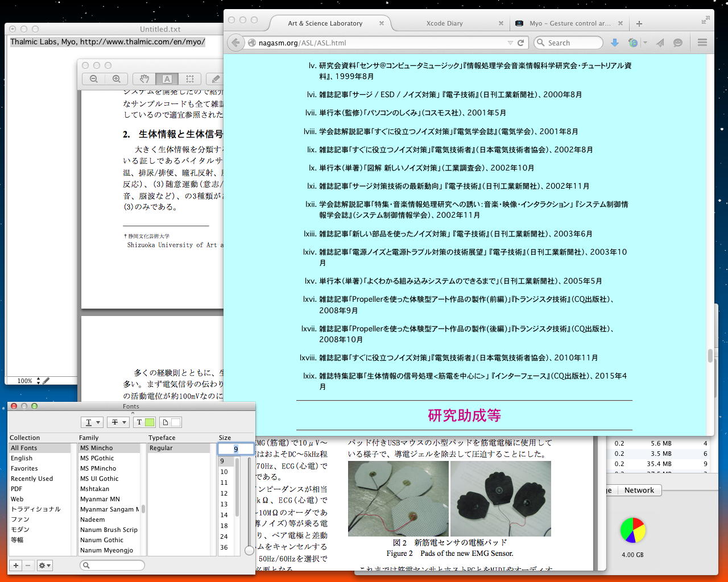Reload the nagasm.org page
This screenshot has height=582, width=728.
coord(520,43)
